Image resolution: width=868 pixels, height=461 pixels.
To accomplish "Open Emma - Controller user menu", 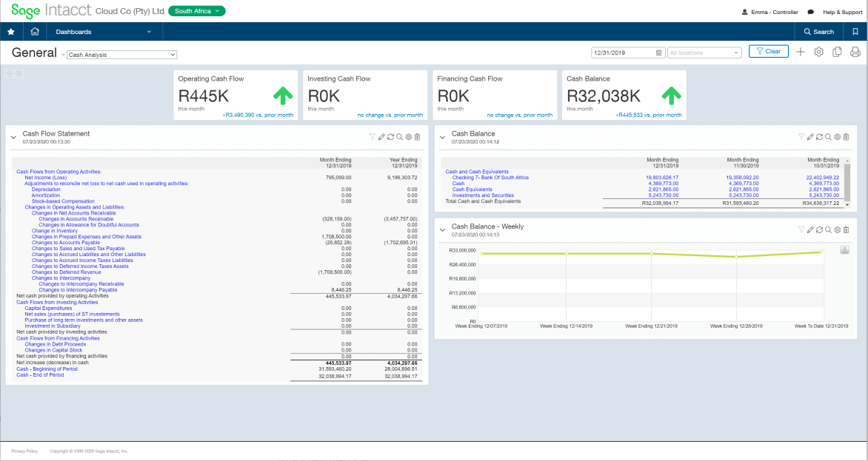I will (x=770, y=12).
